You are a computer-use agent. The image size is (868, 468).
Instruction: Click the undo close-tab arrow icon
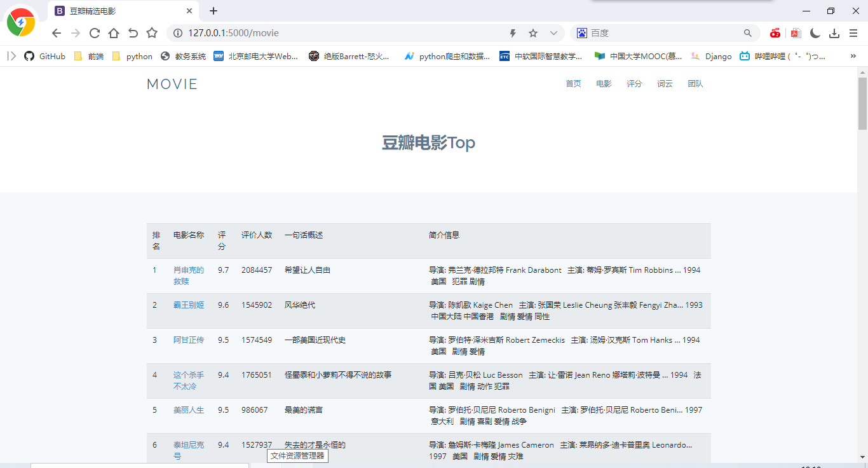click(133, 33)
